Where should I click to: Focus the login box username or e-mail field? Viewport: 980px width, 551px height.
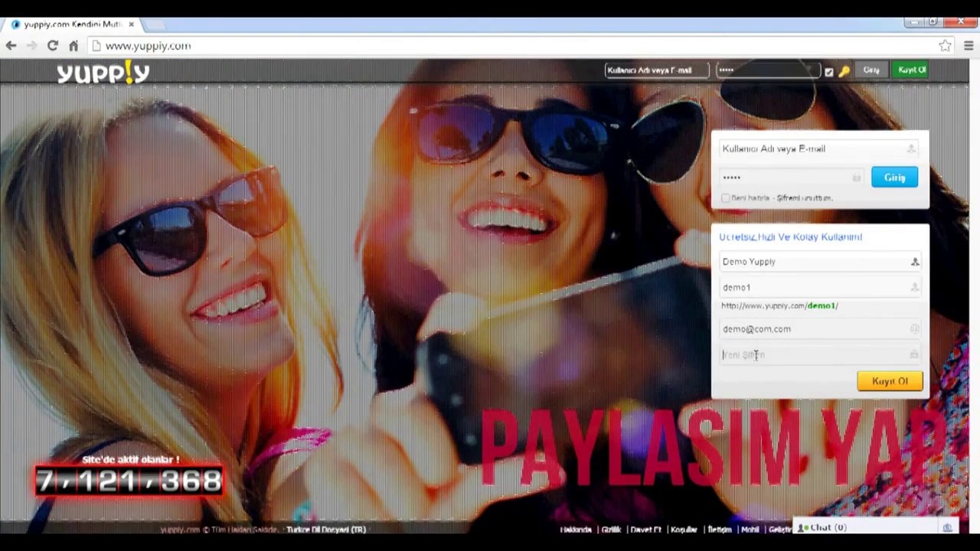click(x=819, y=149)
